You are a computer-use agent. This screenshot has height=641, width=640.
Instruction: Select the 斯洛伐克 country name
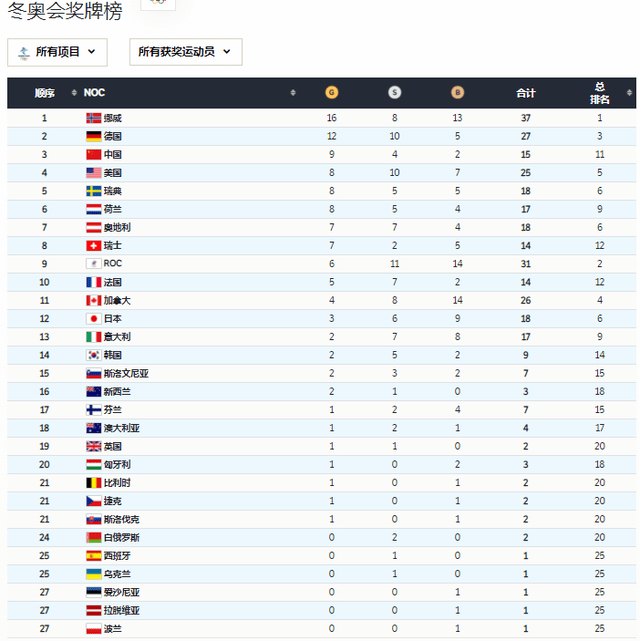[121, 519]
